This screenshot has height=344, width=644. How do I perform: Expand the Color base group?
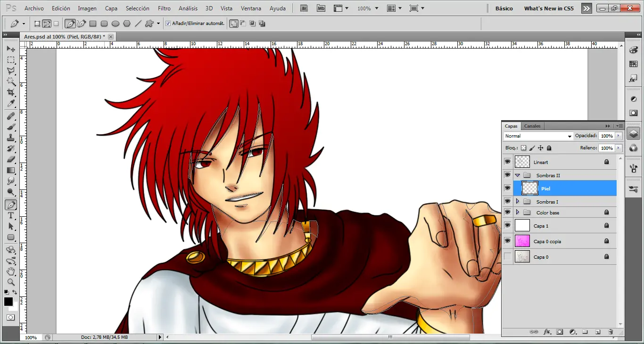click(x=517, y=212)
